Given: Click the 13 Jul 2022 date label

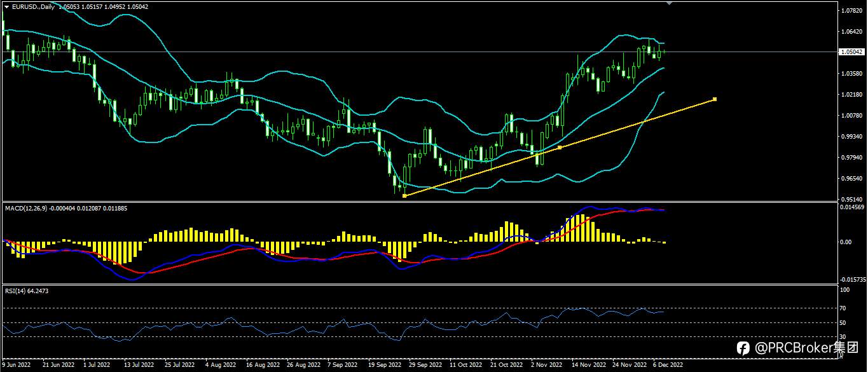Looking at the screenshot, I should tap(139, 366).
